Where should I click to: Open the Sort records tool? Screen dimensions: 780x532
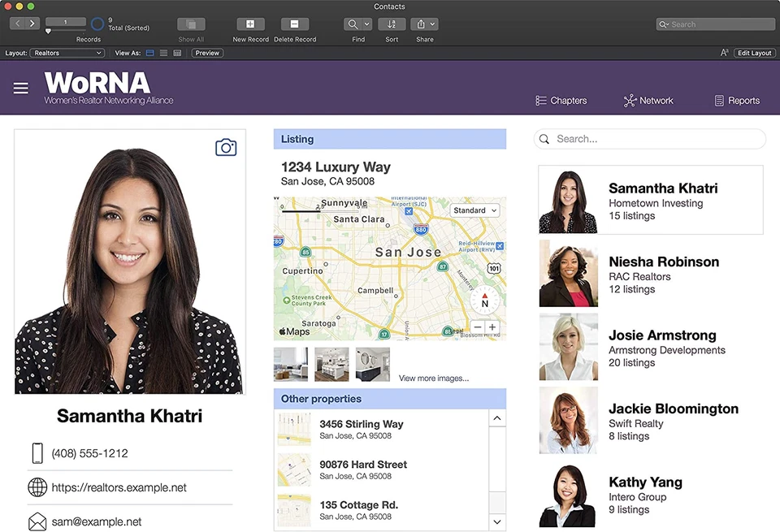coord(392,24)
